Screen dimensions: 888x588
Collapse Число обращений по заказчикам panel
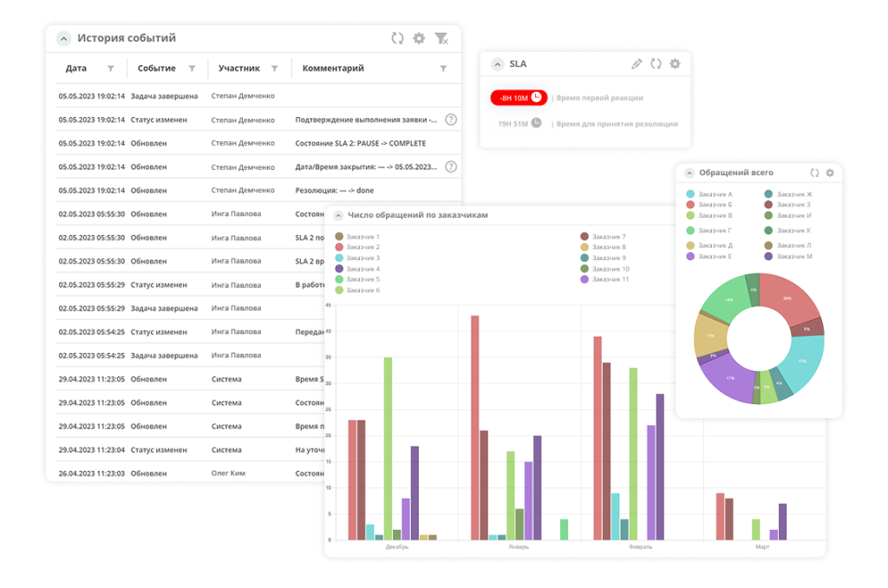point(338,215)
